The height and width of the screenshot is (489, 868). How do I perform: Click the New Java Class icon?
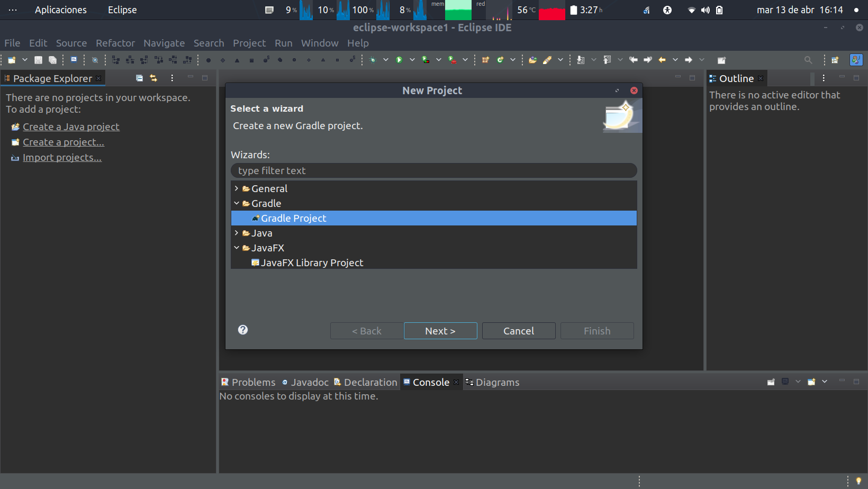(x=500, y=60)
